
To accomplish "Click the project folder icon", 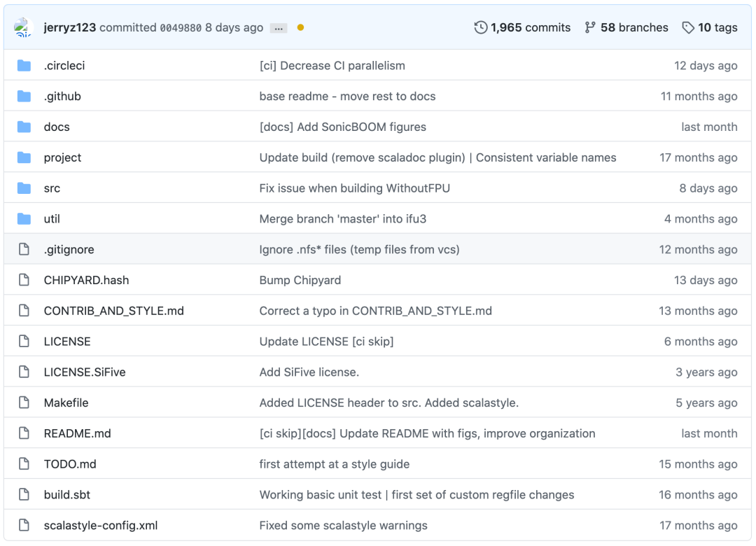I will (x=24, y=157).
